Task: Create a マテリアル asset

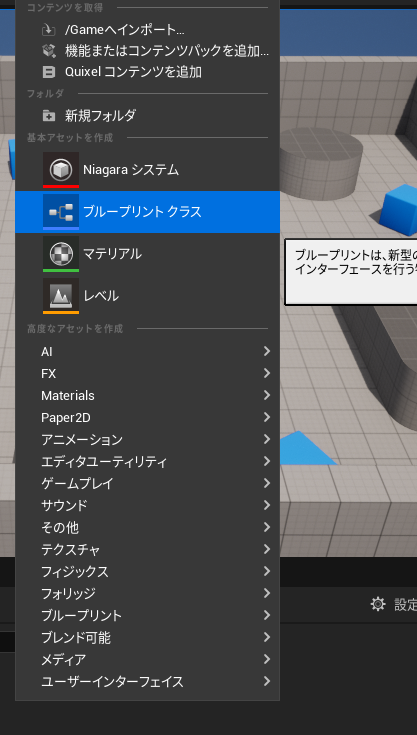Action: (147, 254)
